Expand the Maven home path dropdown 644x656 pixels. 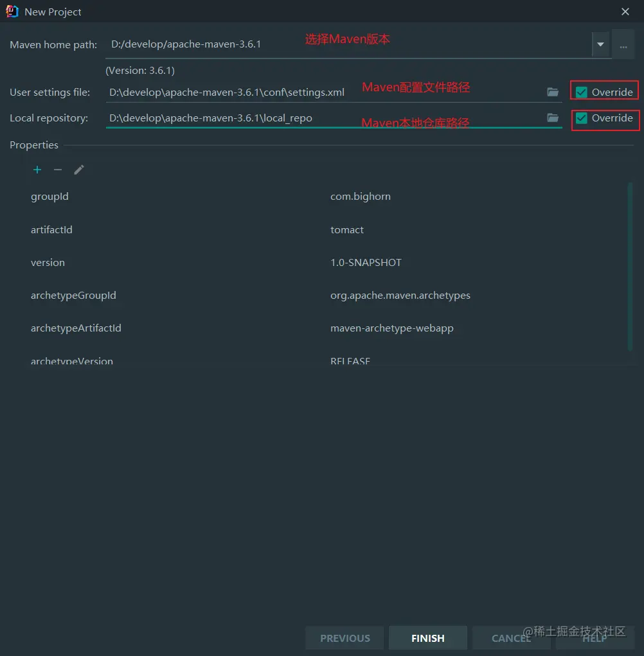pyautogui.click(x=600, y=44)
